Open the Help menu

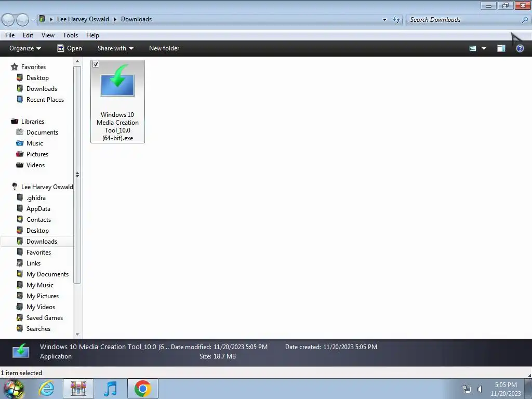coord(92,35)
